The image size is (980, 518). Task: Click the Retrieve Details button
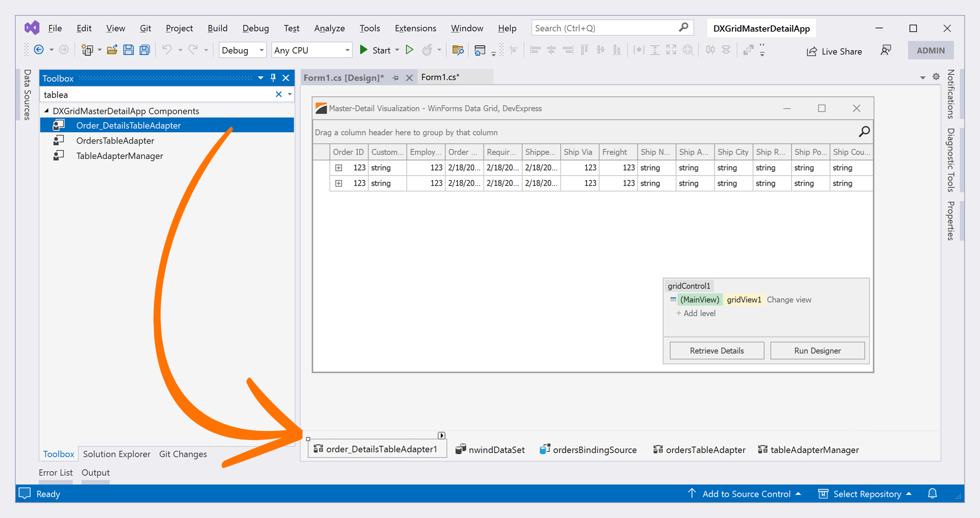tap(716, 350)
